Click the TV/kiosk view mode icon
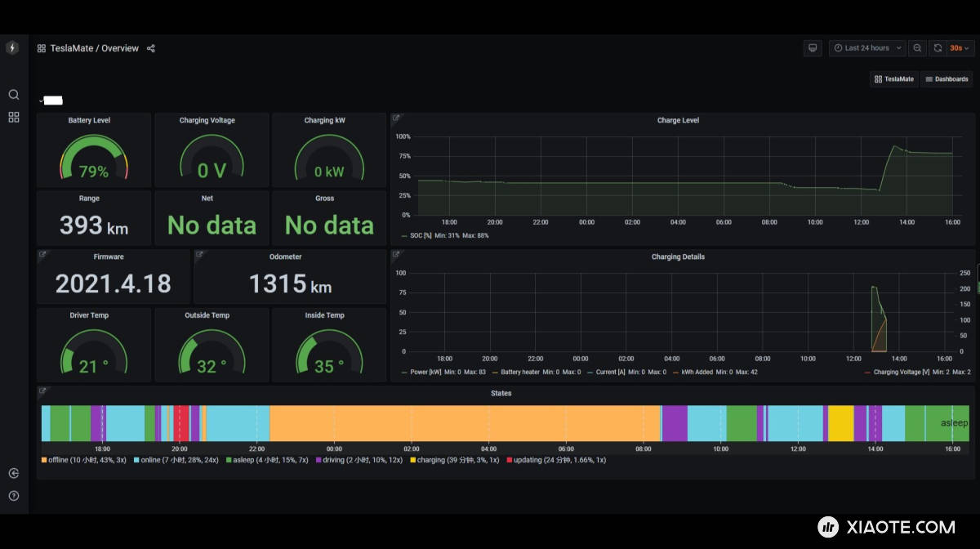This screenshot has width=980, height=549. pos(813,48)
